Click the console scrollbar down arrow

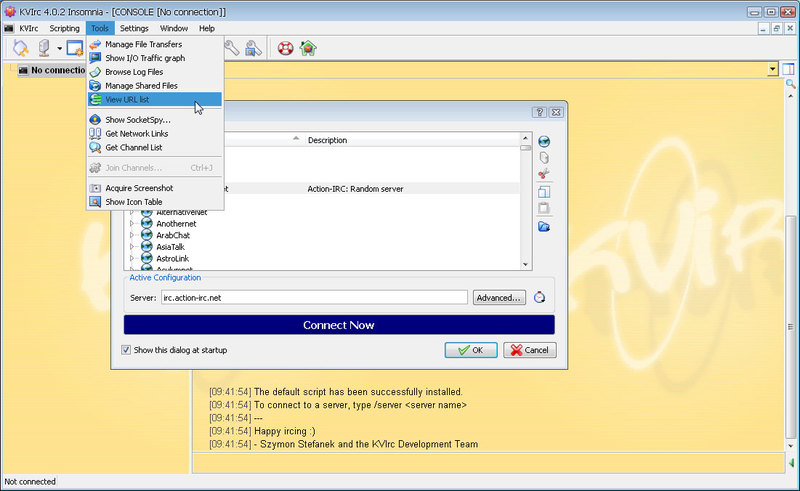click(x=791, y=446)
